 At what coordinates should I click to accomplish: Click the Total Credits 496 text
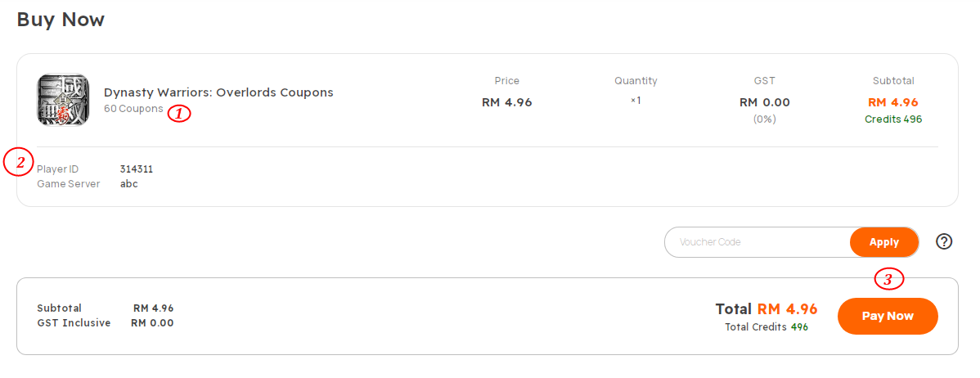[766, 326]
